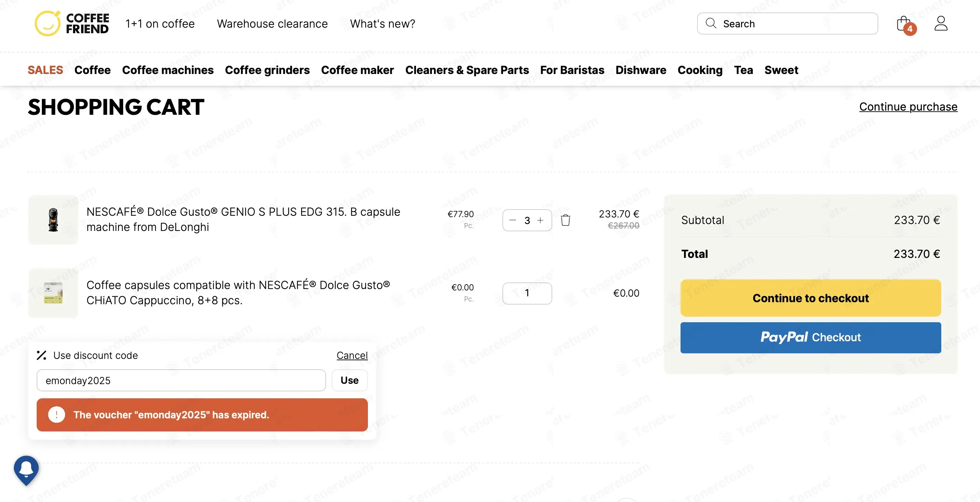The width and height of the screenshot is (980, 502).
Task: Click Continue to checkout button
Action: coord(810,298)
